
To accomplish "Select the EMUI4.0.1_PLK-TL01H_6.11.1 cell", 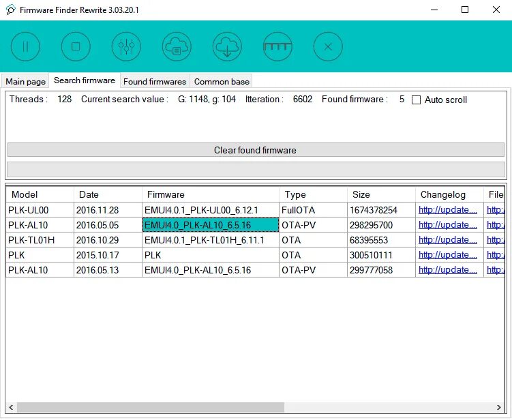I will 211,240.
